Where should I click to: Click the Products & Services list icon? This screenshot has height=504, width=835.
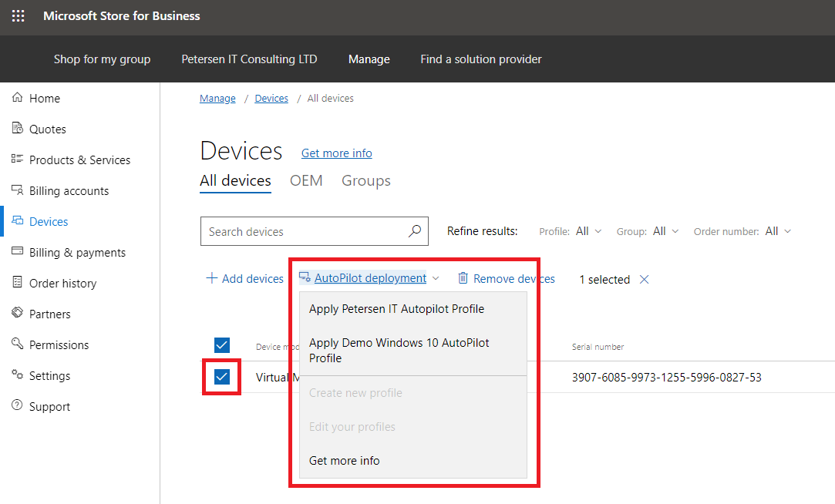[17, 159]
